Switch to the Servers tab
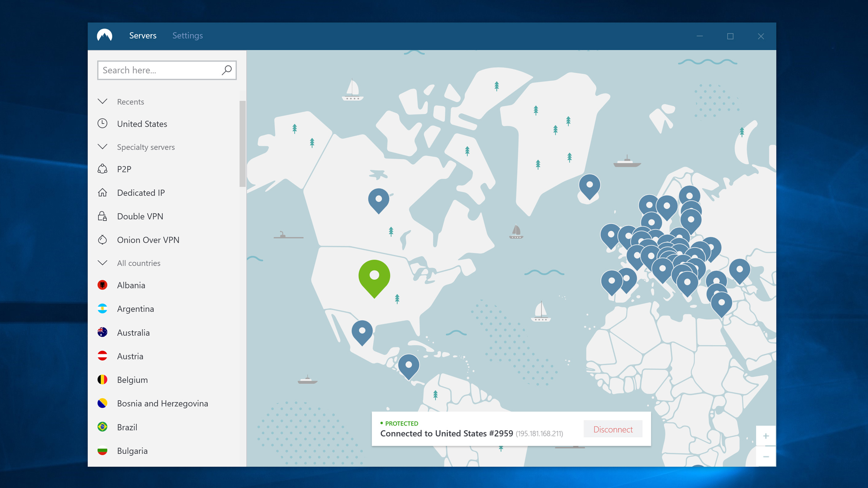 (x=142, y=36)
